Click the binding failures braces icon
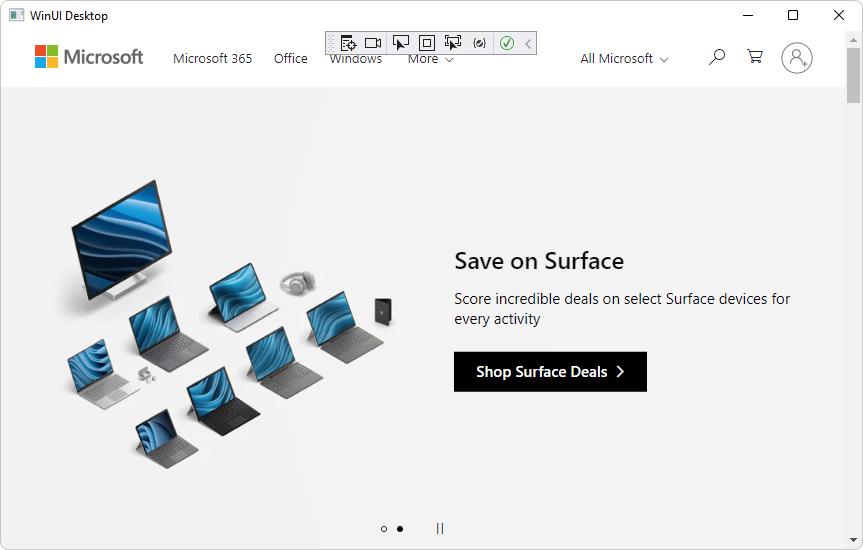 tap(480, 43)
